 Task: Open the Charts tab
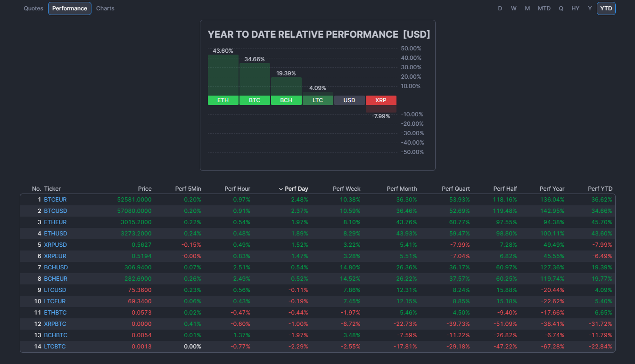pyautogui.click(x=105, y=8)
